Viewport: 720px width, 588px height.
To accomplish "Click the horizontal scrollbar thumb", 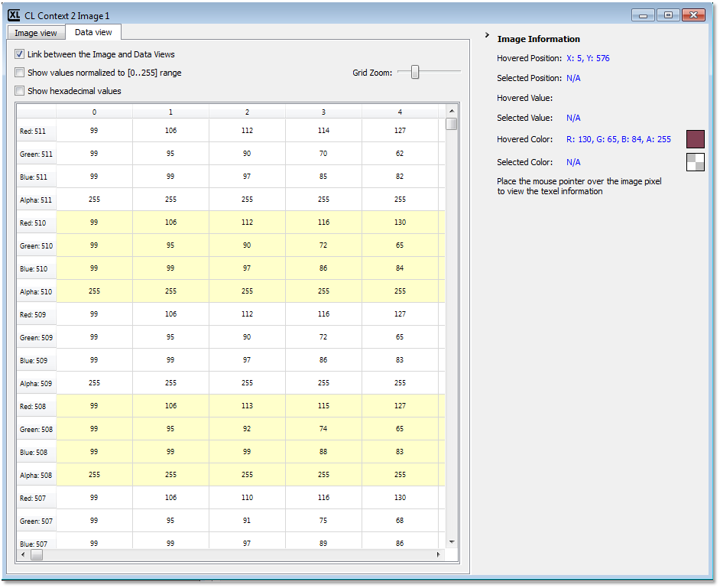I will (x=37, y=555).
